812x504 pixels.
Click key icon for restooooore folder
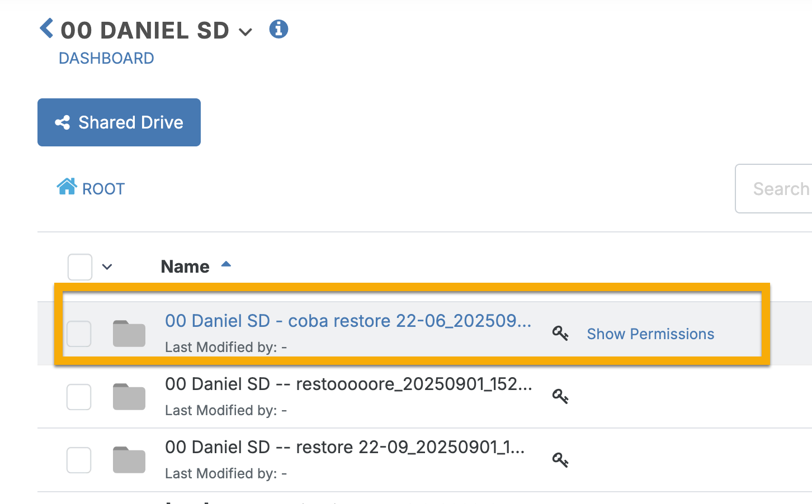(560, 397)
